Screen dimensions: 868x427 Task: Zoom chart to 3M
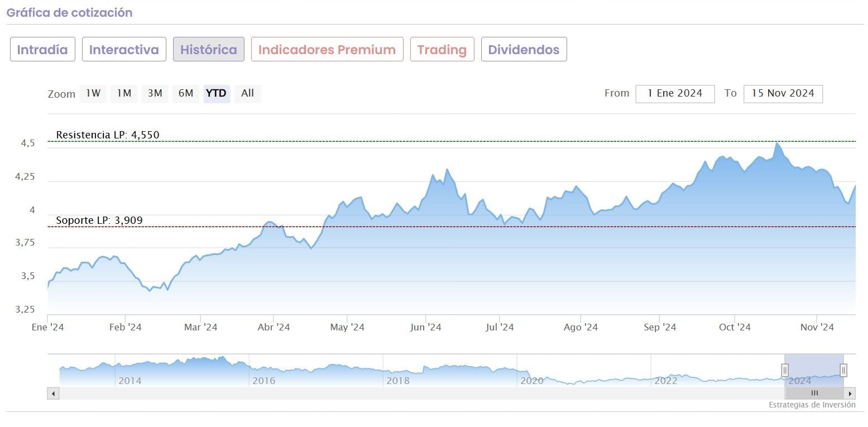pyautogui.click(x=155, y=93)
